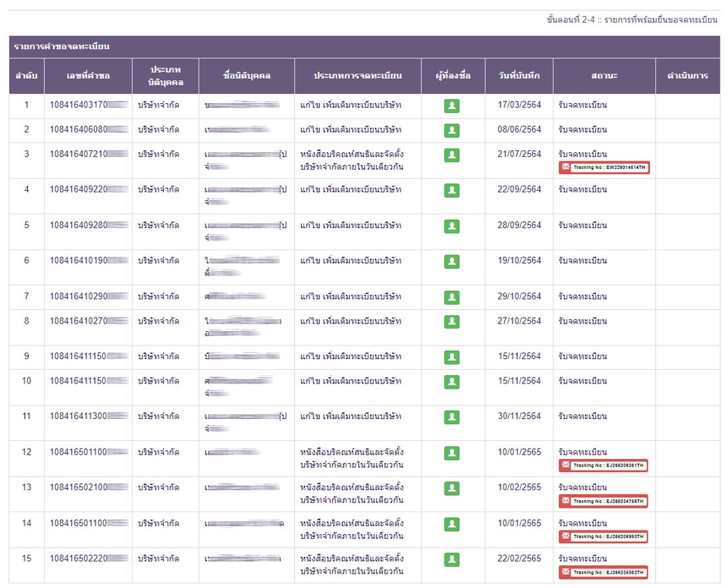Click the green person icon in row 14
This screenshot has height=588, width=728.
tap(452, 524)
